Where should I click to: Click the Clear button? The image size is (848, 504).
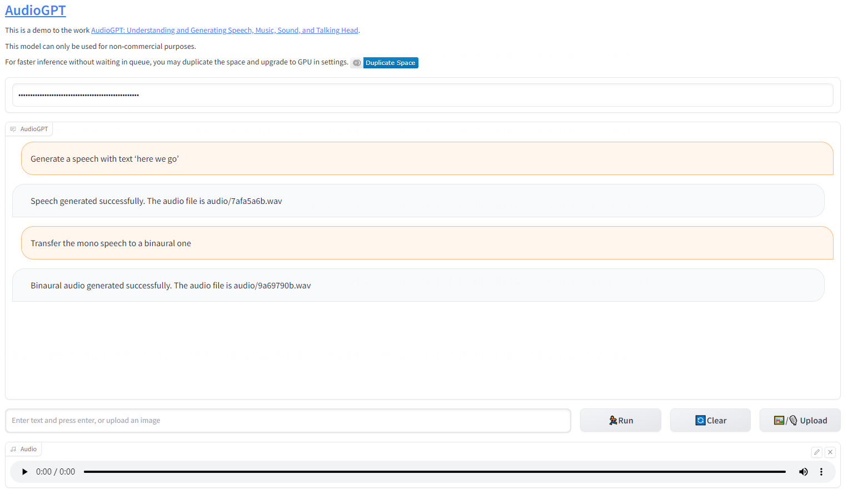pyautogui.click(x=710, y=421)
